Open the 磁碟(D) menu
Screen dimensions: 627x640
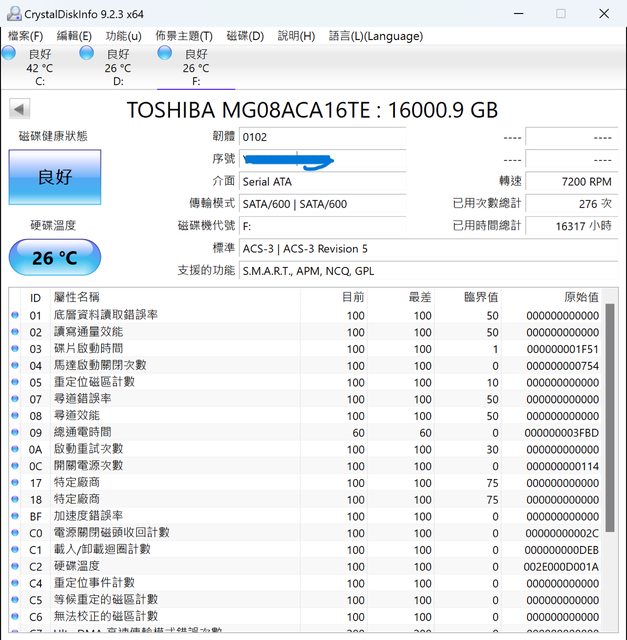click(x=245, y=36)
